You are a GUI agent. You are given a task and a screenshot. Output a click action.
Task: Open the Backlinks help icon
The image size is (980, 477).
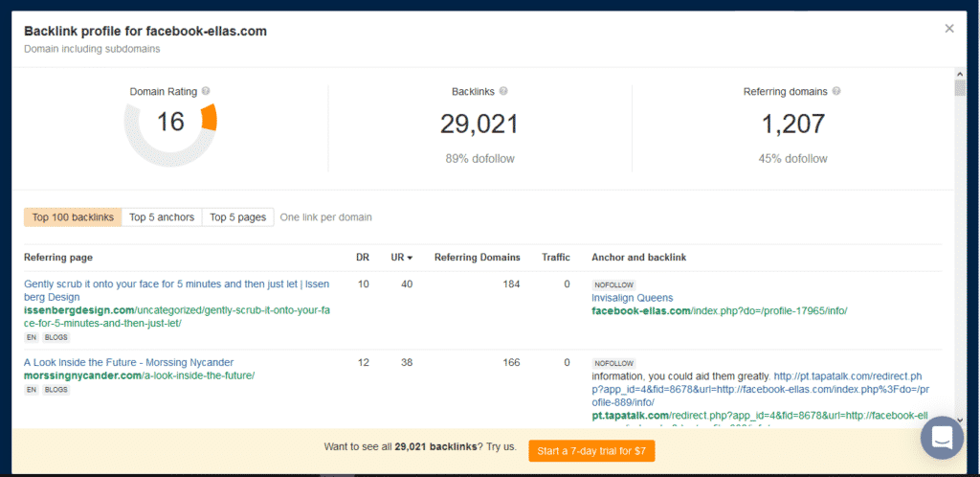pyautogui.click(x=503, y=91)
